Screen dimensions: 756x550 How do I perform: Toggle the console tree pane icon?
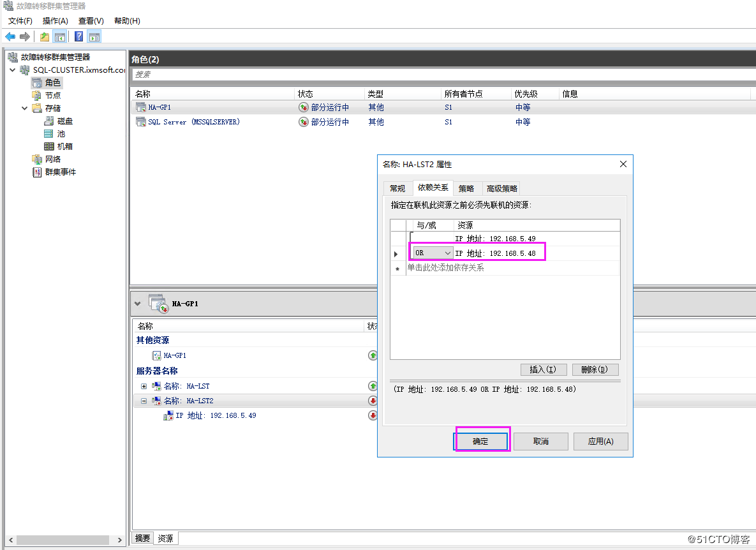point(59,36)
